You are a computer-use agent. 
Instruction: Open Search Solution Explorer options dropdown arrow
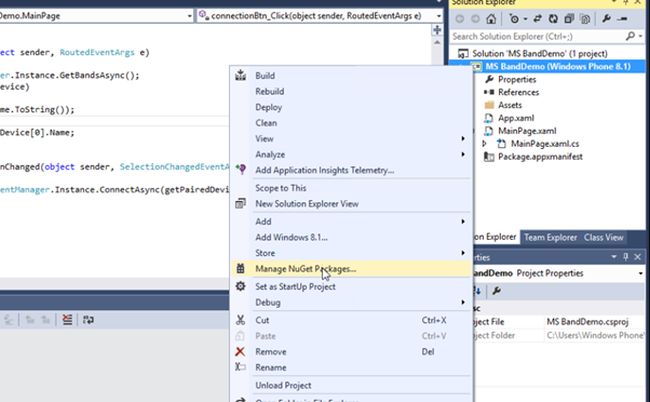[x=640, y=36]
